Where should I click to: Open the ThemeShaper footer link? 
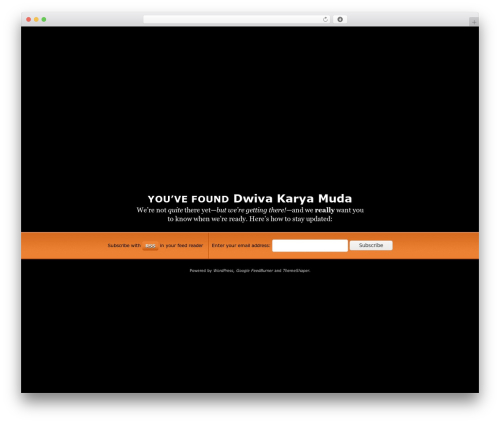click(296, 271)
